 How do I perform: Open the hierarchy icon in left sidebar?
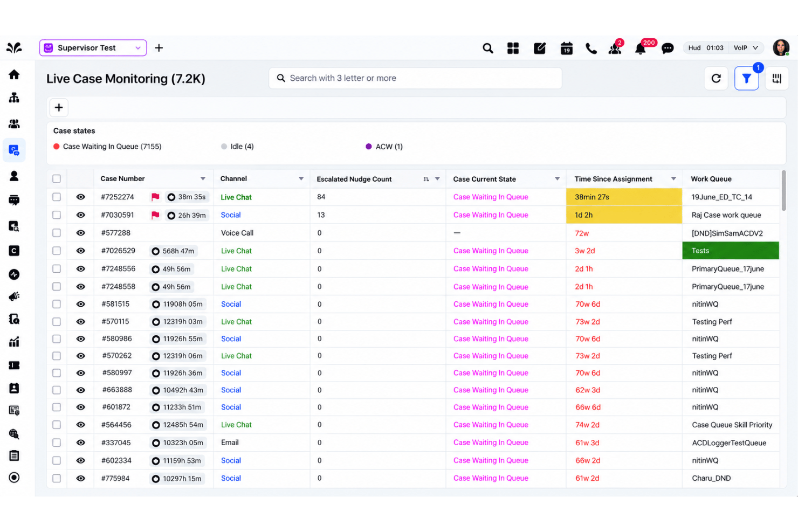click(14, 98)
